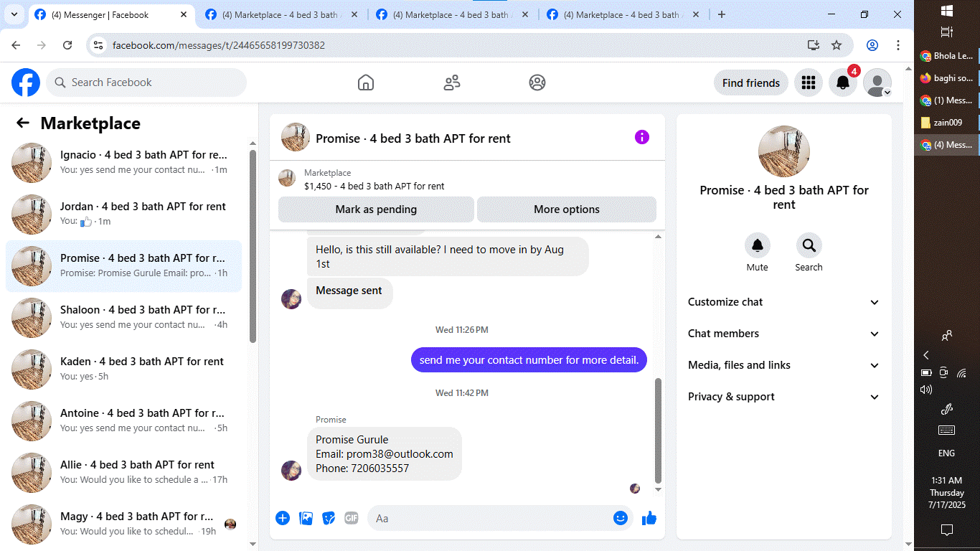Click the conversation list scrollbar
Image resolution: width=980 pixels, height=551 pixels.
click(x=253, y=245)
